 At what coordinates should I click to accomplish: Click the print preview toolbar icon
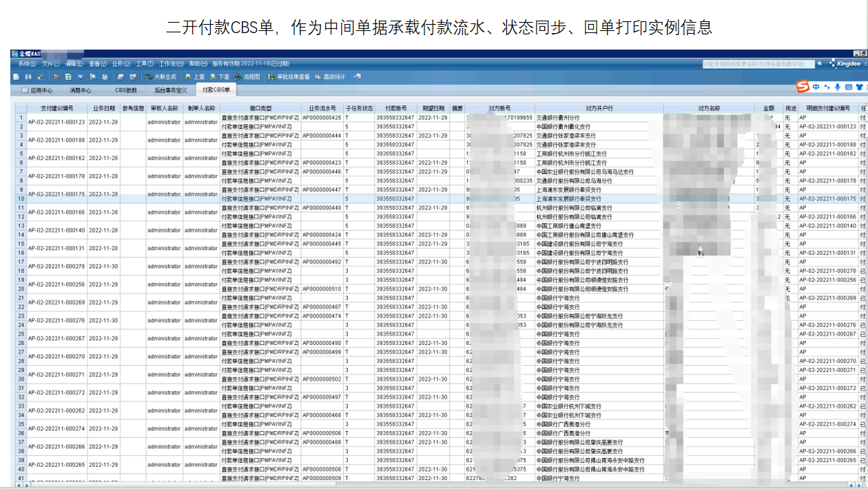pos(132,76)
